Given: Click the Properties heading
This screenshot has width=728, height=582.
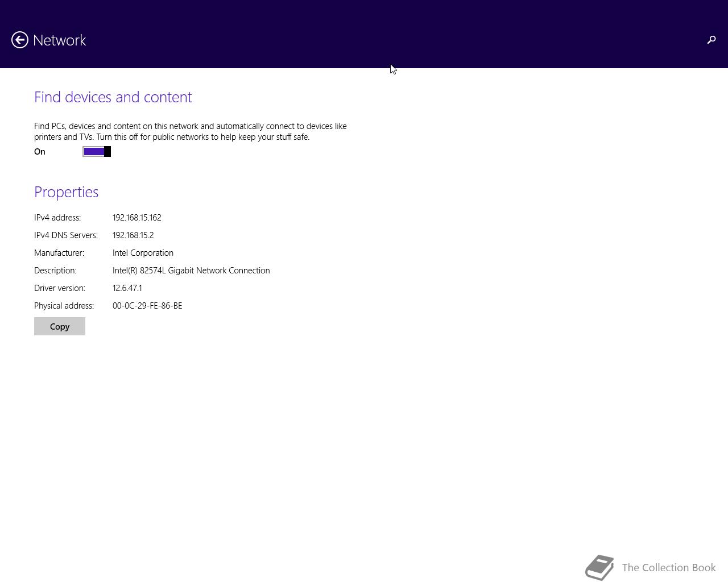Looking at the screenshot, I should point(67,192).
